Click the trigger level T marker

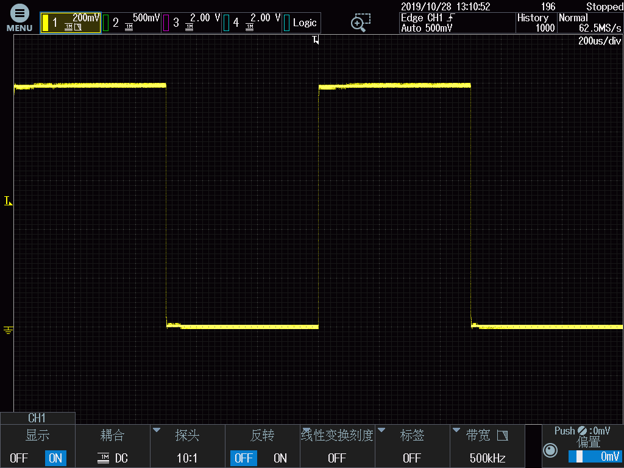pos(8,202)
